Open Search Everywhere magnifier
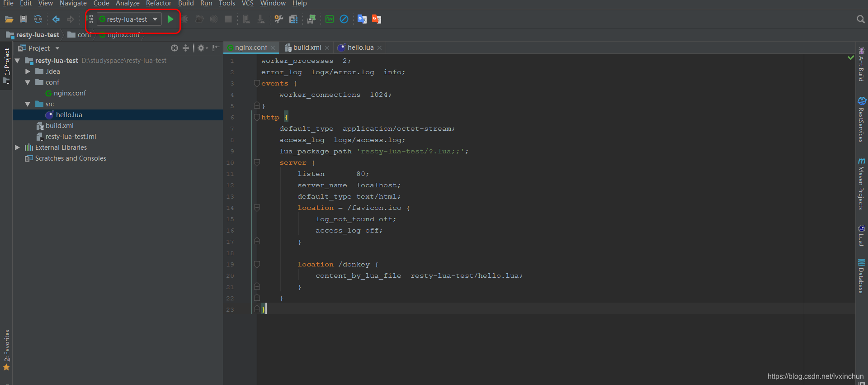 coord(861,19)
